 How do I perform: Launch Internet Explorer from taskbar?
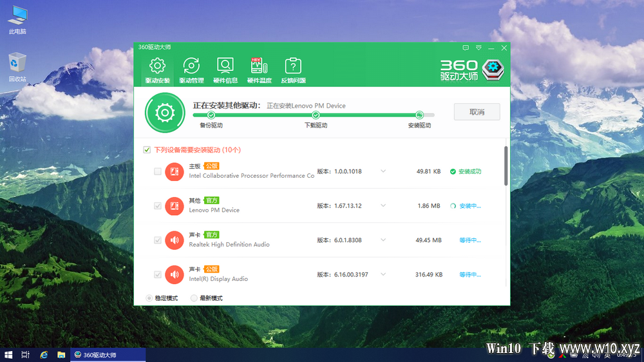tap(44, 355)
